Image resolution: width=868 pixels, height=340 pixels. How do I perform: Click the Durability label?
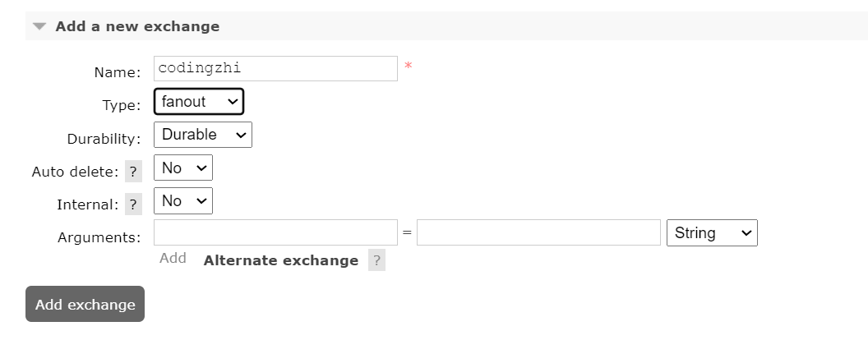[x=104, y=139]
